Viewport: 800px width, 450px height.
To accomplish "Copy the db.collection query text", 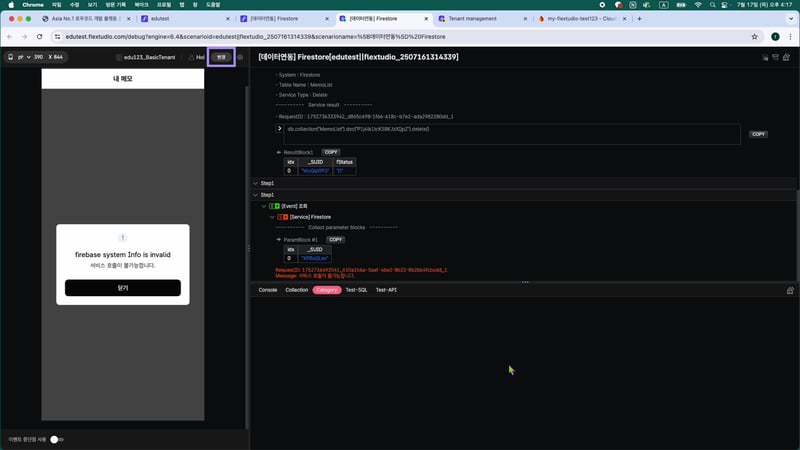I will pyautogui.click(x=758, y=134).
